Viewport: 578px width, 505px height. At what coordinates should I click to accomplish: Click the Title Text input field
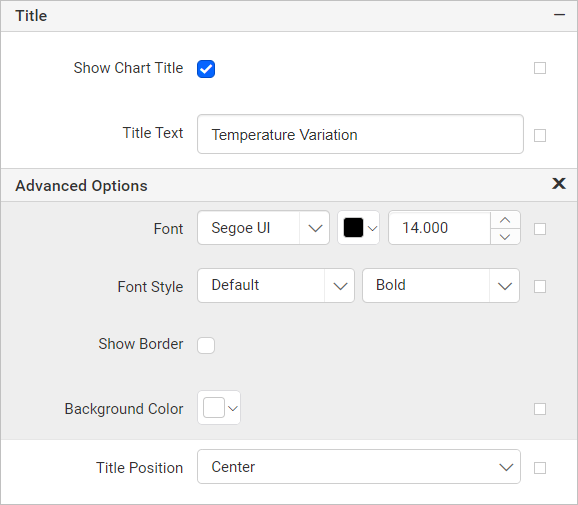tap(360, 134)
